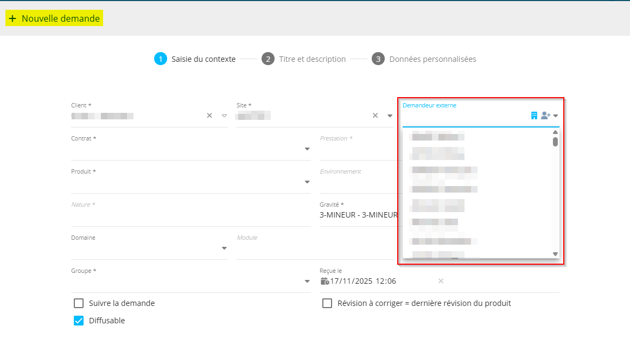
Task: Clear the Site field with its X
Action: coord(375,116)
